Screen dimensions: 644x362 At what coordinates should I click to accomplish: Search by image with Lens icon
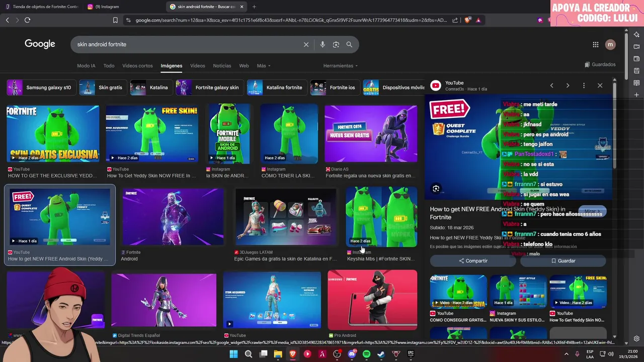click(x=336, y=44)
